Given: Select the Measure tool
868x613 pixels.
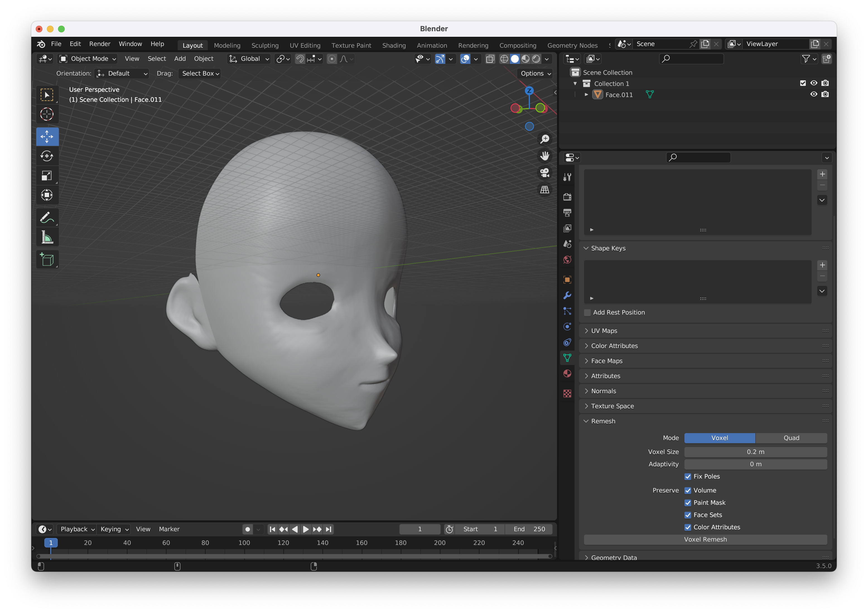Looking at the screenshot, I should (x=47, y=237).
